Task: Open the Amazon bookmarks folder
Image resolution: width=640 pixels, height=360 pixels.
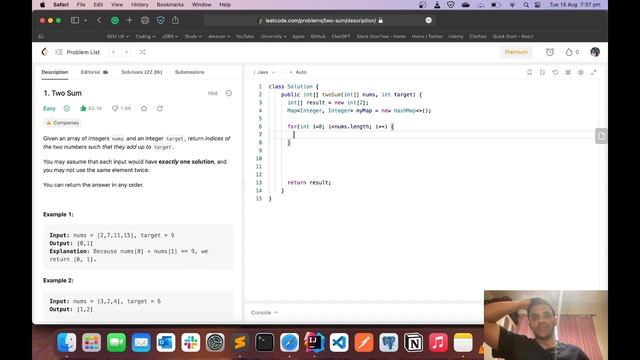Action: (219, 36)
